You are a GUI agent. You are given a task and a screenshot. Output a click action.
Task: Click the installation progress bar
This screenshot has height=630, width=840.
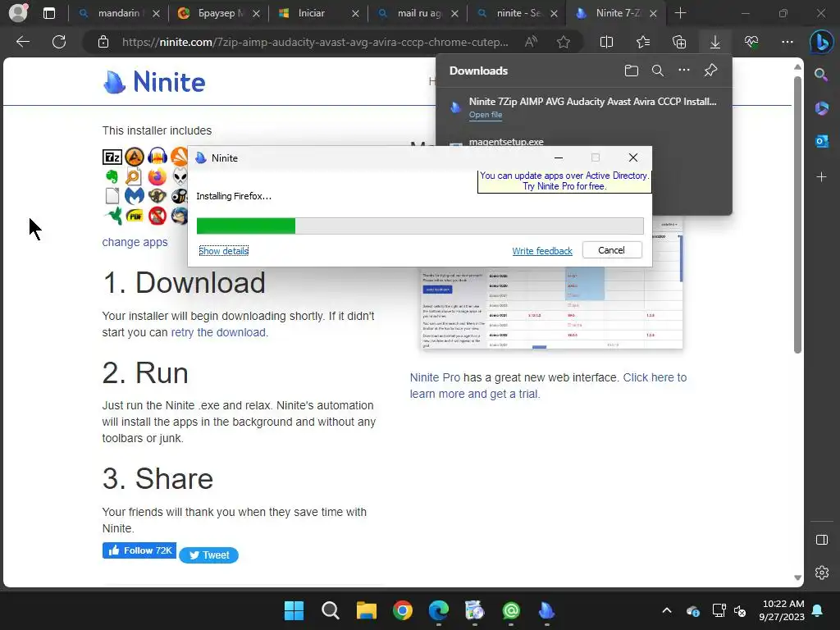point(420,226)
